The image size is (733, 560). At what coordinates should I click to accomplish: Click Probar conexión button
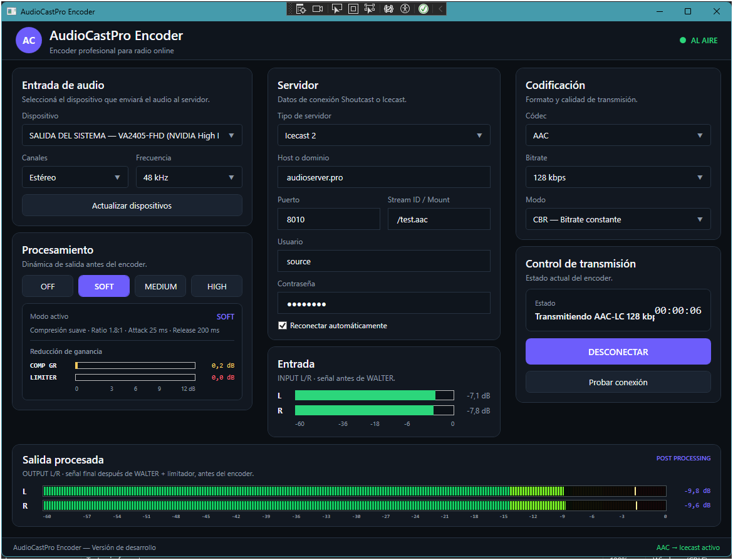618,382
